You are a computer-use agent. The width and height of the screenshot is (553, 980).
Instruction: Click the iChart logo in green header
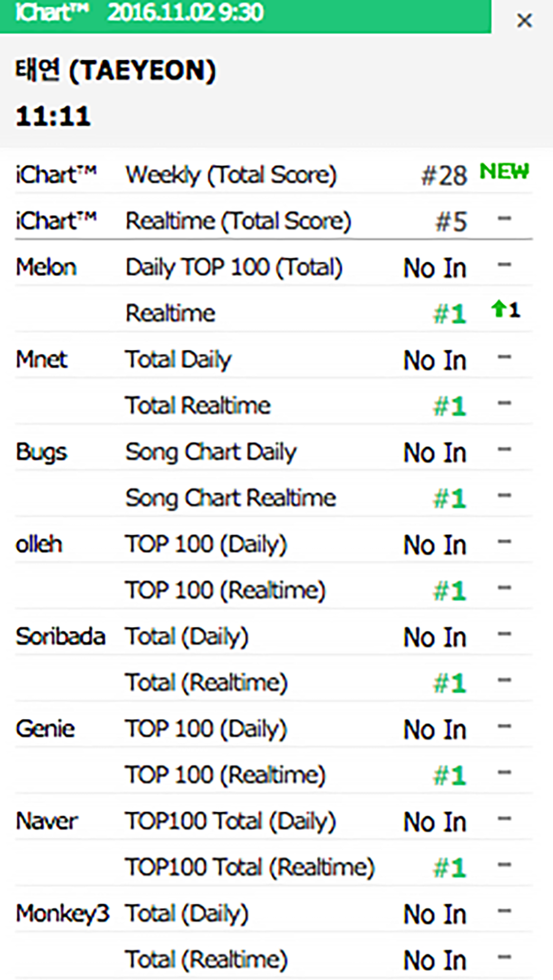pos(52,13)
